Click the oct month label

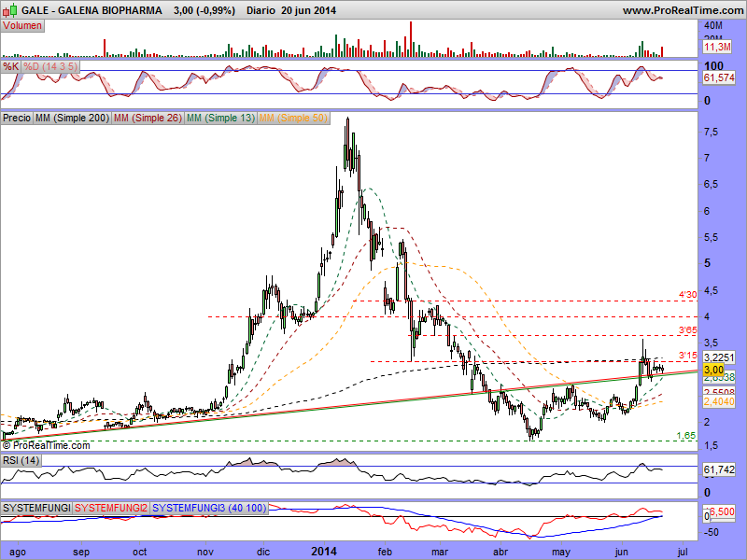coord(140,552)
